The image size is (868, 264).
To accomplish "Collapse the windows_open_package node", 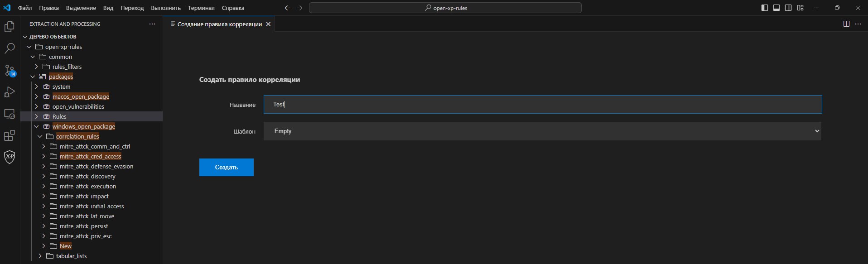I will (x=36, y=126).
